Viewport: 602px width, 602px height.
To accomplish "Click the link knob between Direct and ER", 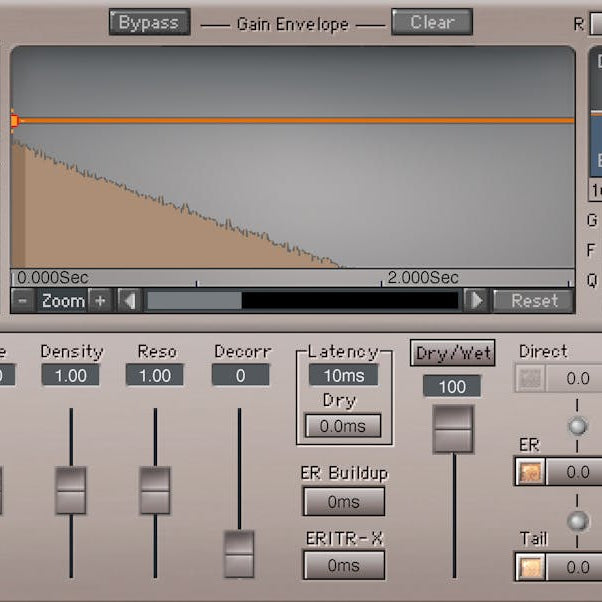I will [x=577, y=426].
